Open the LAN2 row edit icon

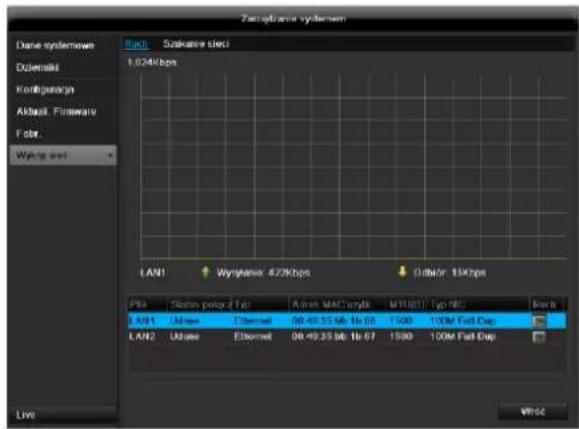(x=539, y=336)
